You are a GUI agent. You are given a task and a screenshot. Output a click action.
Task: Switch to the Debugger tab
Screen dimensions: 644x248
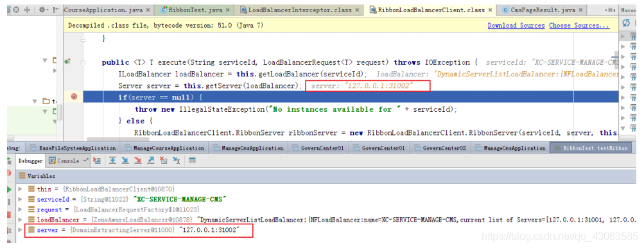coord(30,161)
